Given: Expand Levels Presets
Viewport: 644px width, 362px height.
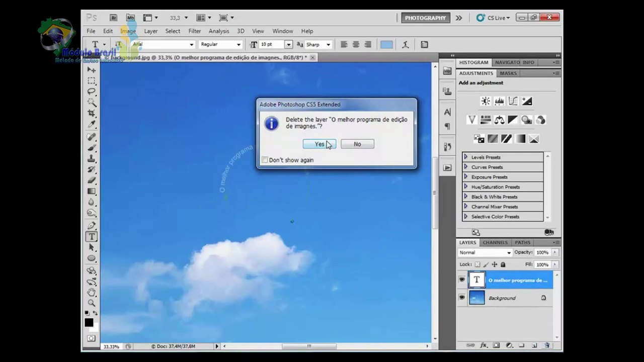Looking at the screenshot, I should [x=466, y=157].
